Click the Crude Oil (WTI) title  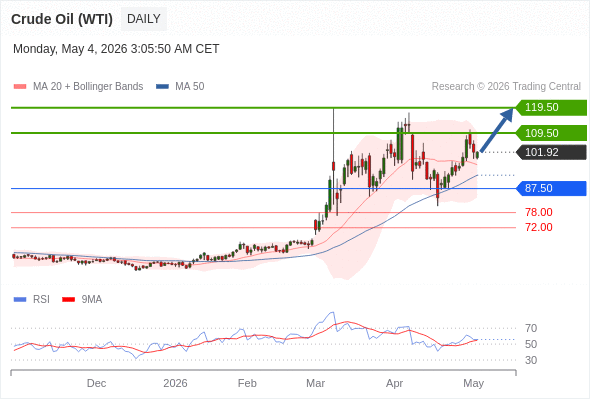(x=62, y=19)
